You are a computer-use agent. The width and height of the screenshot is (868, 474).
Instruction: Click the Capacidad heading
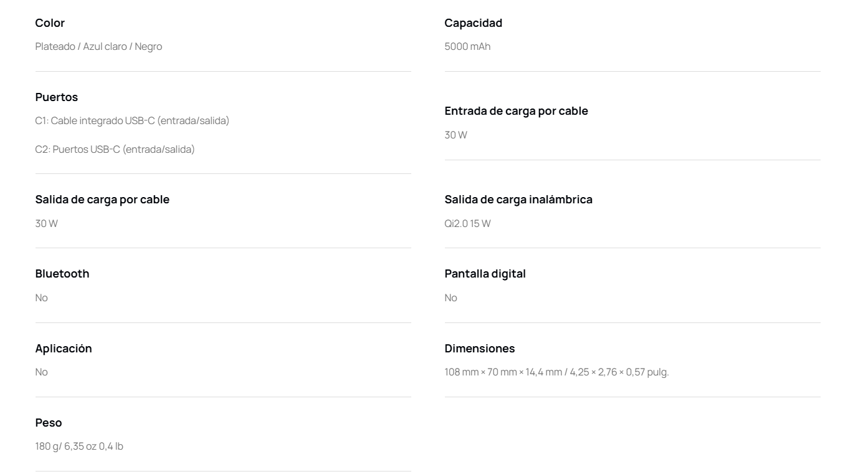[x=474, y=23]
